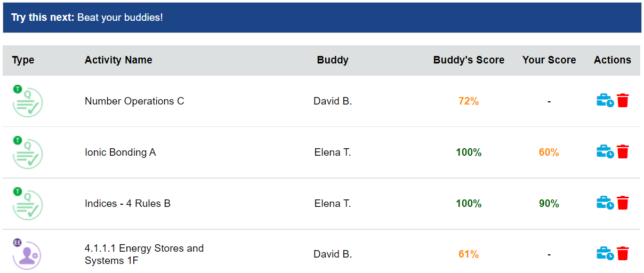Delete the Number Operations C challenge
Screen dimensions: 644x273
click(623, 100)
